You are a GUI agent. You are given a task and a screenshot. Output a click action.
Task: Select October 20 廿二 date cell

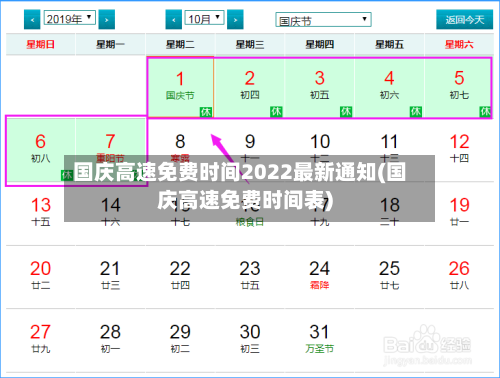pos(41,277)
